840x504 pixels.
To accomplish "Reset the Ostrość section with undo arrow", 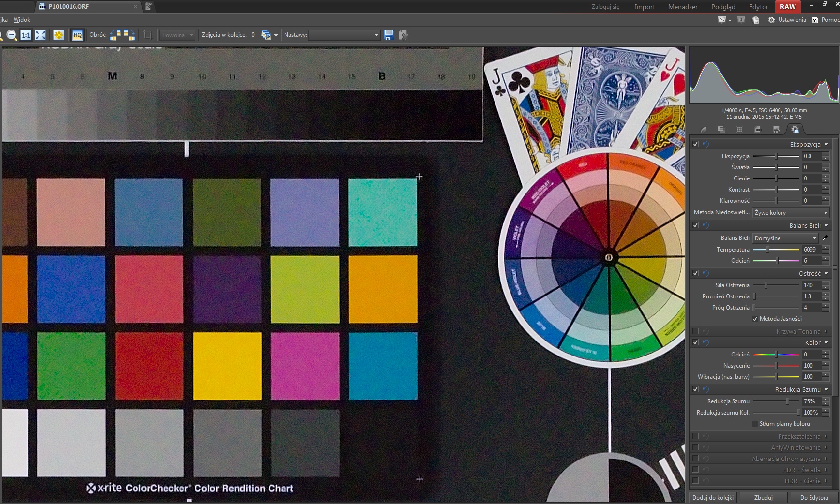I will pos(705,273).
